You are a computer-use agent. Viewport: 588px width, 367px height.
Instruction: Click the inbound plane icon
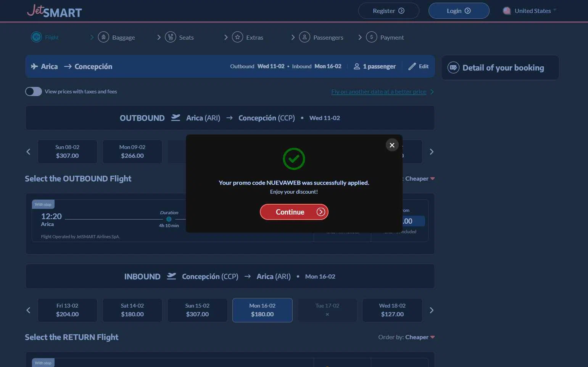(172, 276)
